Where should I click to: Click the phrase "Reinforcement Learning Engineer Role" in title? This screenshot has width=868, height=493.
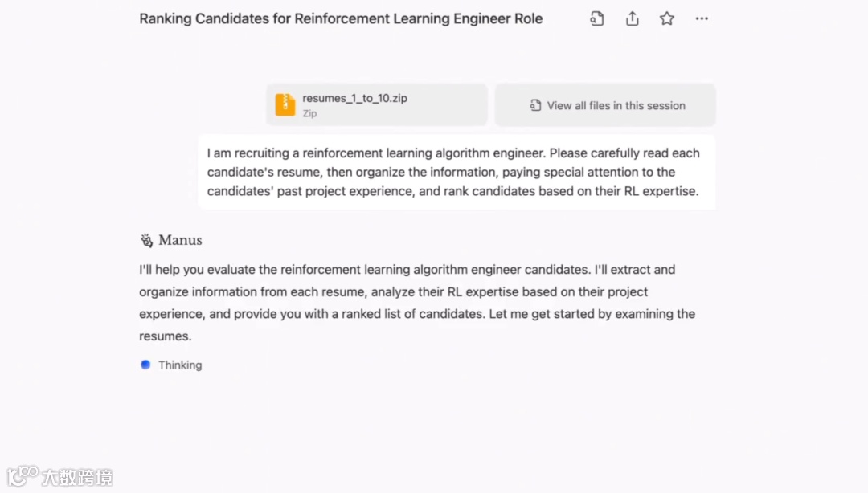click(418, 18)
